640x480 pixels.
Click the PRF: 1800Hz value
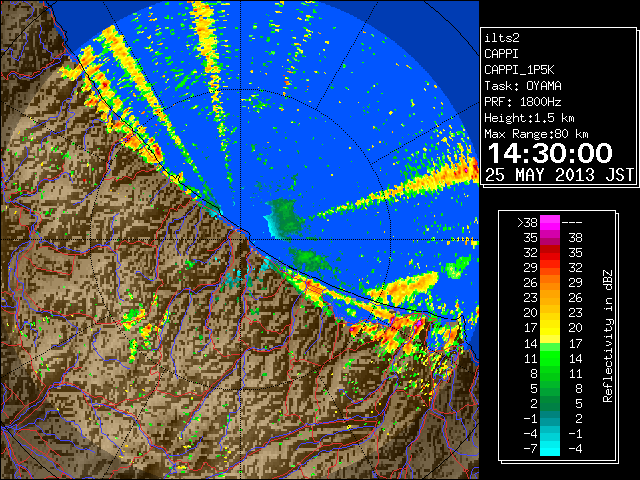click(x=522, y=102)
